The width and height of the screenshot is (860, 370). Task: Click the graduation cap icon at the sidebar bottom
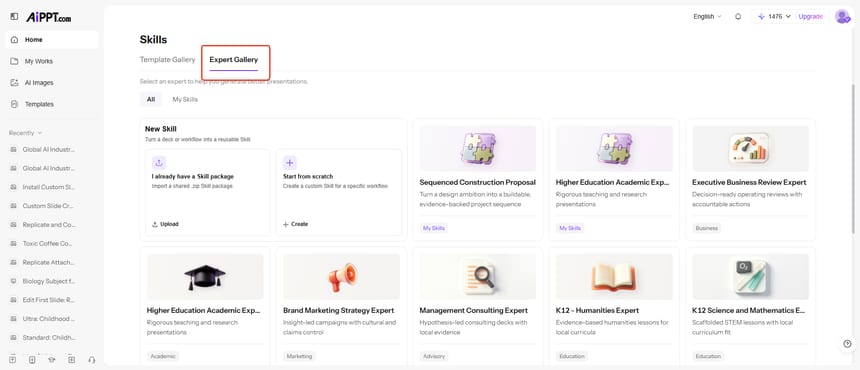pos(52,360)
